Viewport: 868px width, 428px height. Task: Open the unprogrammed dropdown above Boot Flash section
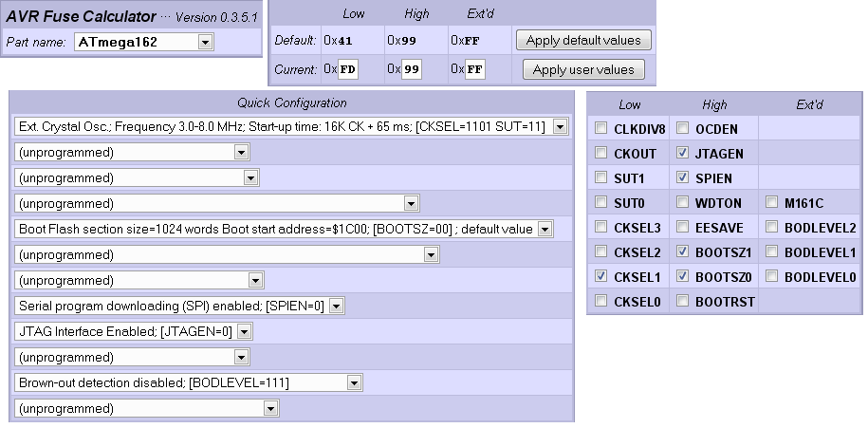tap(216, 203)
